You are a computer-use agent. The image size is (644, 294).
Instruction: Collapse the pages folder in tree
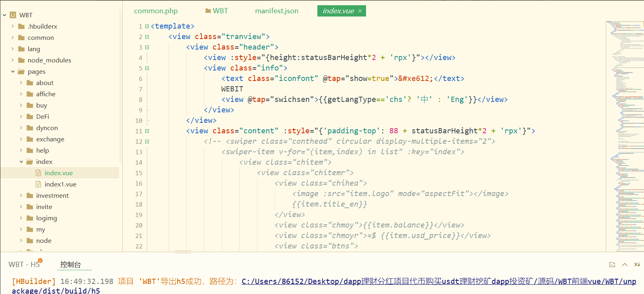click(x=13, y=71)
